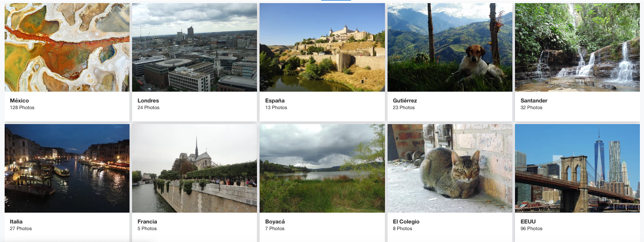
Task: Select the Francia cathedral album image
Action: point(194,168)
